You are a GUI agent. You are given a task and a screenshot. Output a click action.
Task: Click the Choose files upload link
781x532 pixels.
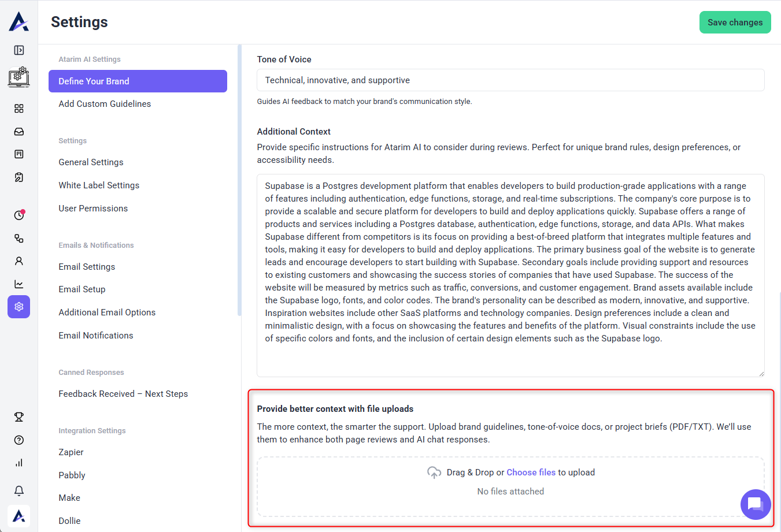coord(531,473)
